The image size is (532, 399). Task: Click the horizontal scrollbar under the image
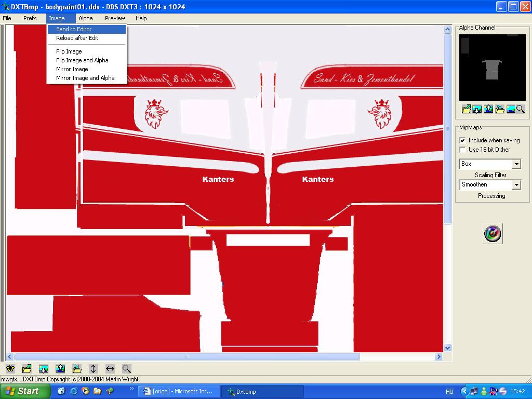tap(187, 357)
